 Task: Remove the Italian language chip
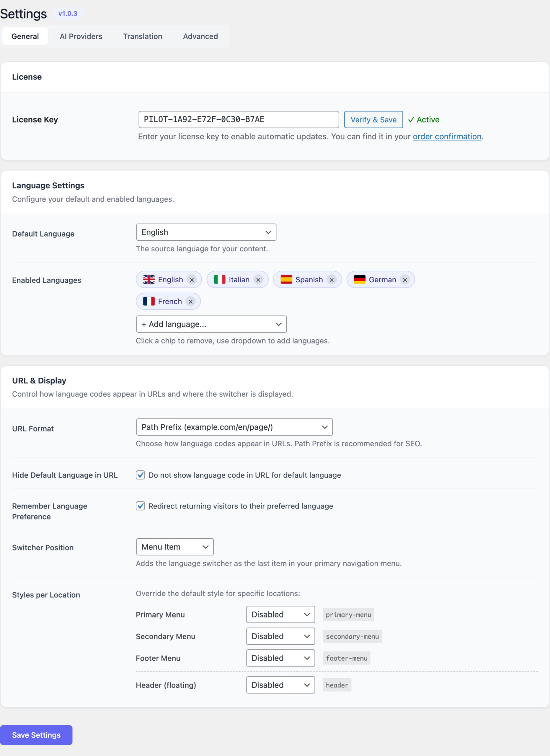258,280
